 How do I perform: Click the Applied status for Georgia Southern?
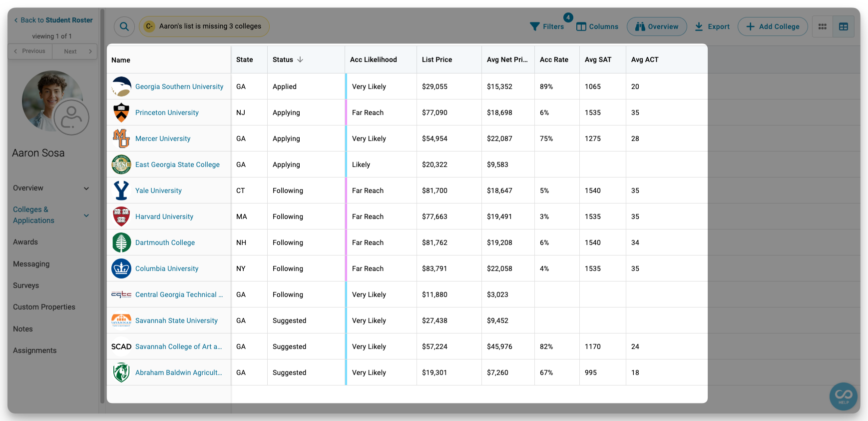pos(285,86)
